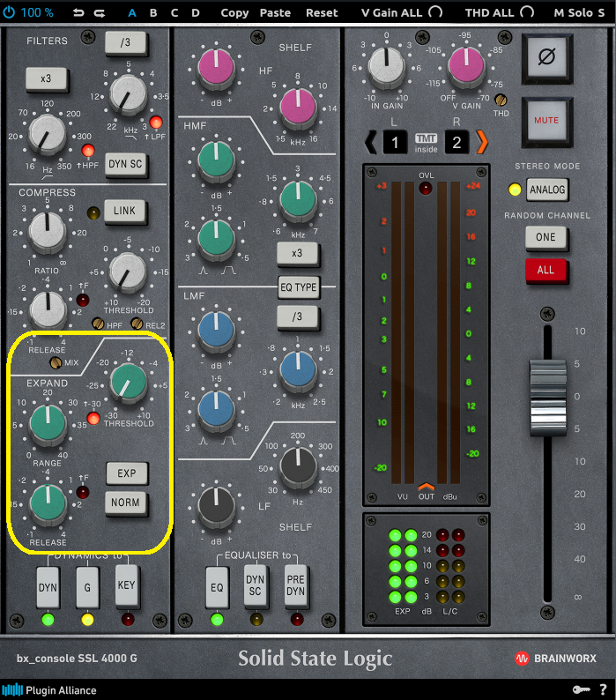The width and height of the screenshot is (616, 700).
Task: Select setting D
Action: point(196,13)
